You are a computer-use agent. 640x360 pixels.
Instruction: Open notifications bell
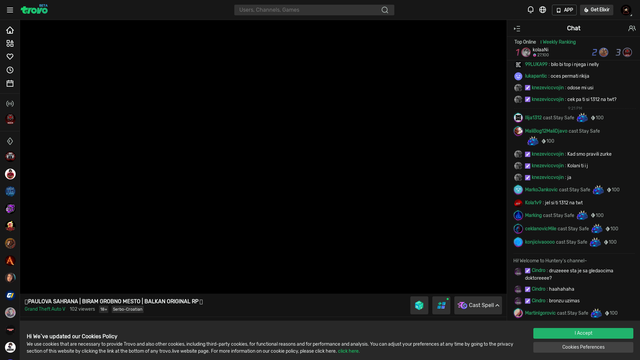[x=530, y=10]
